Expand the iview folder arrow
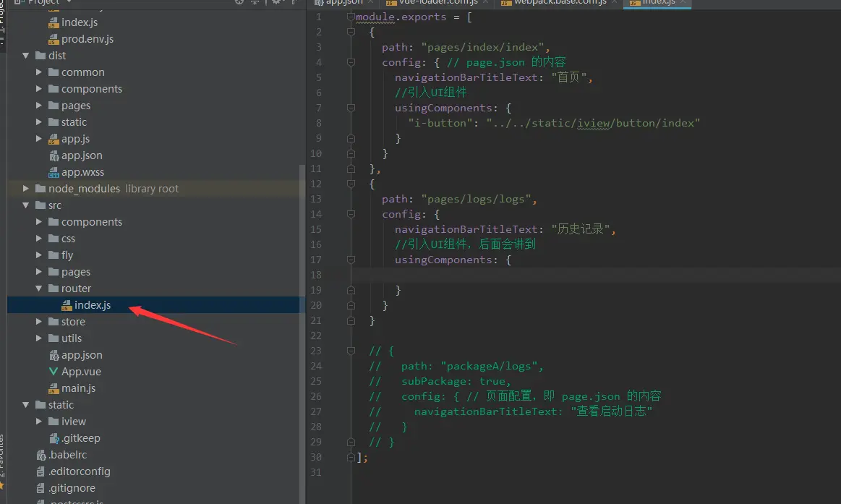 click(38, 422)
